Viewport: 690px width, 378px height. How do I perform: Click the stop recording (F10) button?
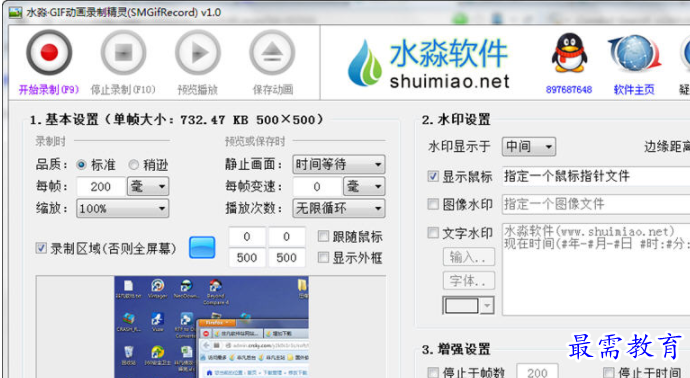123,52
